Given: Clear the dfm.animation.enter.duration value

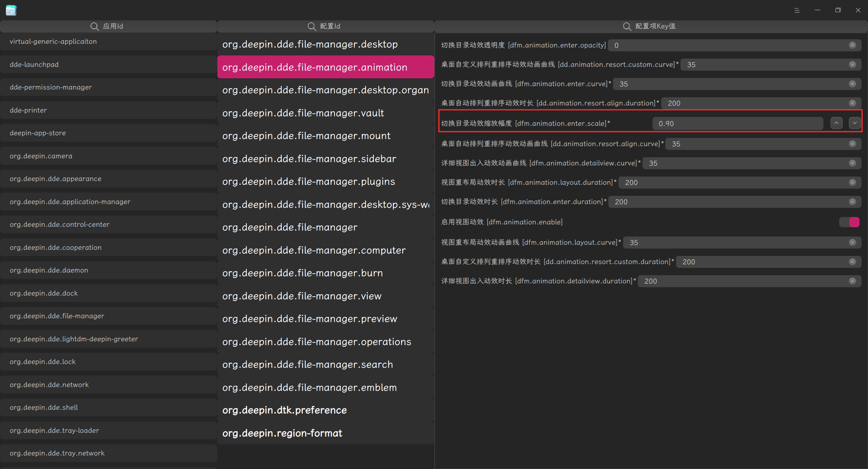Looking at the screenshot, I should click(x=852, y=202).
